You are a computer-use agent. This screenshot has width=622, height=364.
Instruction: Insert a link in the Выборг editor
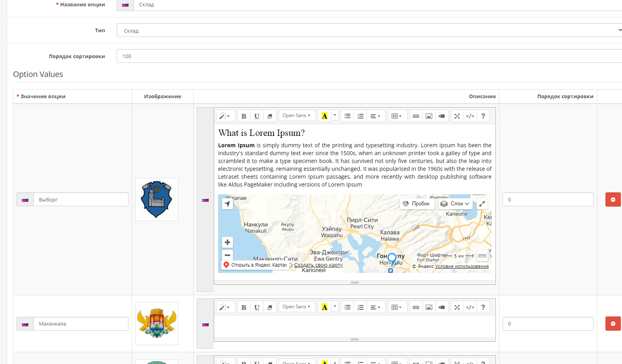[x=416, y=116]
